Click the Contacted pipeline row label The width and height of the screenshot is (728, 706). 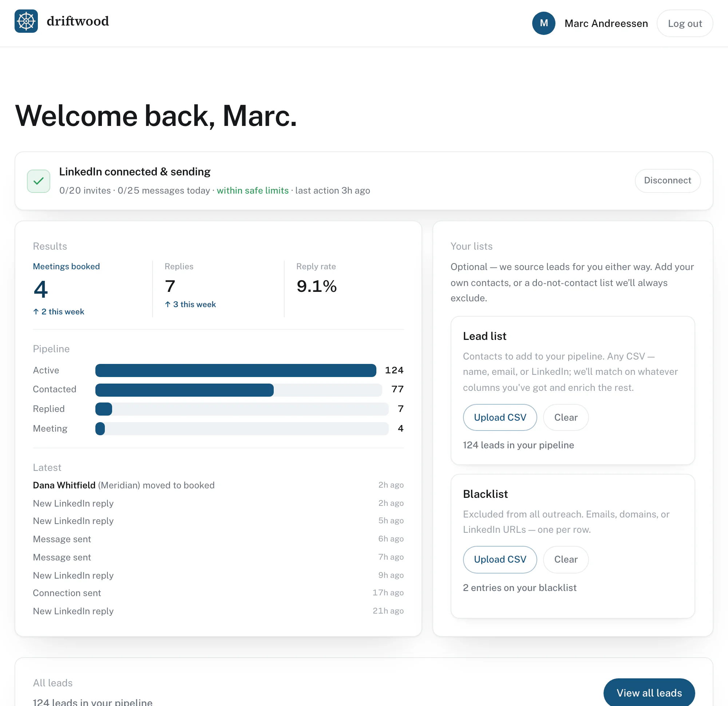pyautogui.click(x=55, y=389)
